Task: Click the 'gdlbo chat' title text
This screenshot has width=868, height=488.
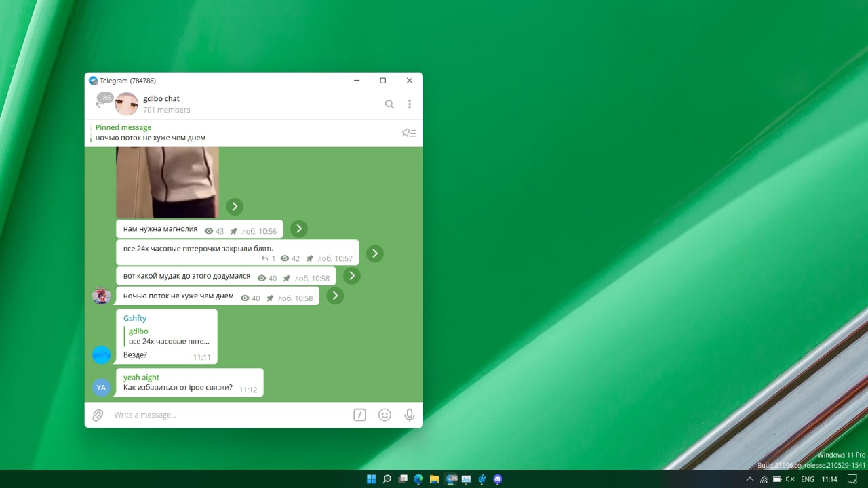Action: tap(161, 99)
